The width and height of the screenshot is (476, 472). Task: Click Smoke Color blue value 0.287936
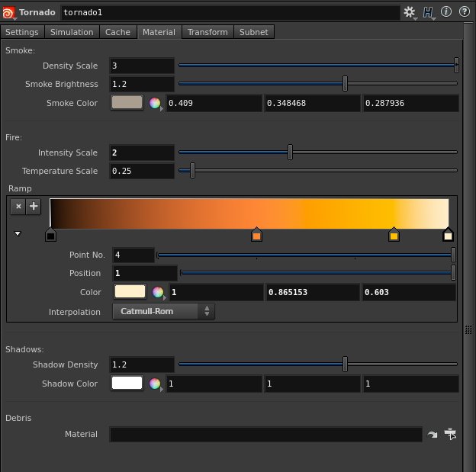pos(410,103)
